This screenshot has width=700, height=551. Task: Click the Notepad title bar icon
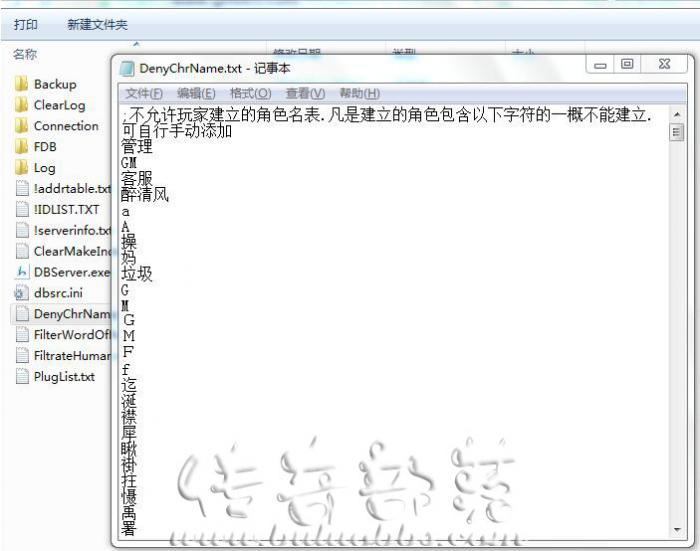tap(127, 68)
